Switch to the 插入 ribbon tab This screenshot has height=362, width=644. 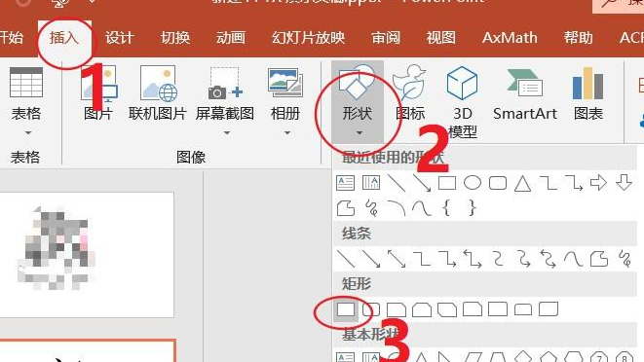click(64, 38)
